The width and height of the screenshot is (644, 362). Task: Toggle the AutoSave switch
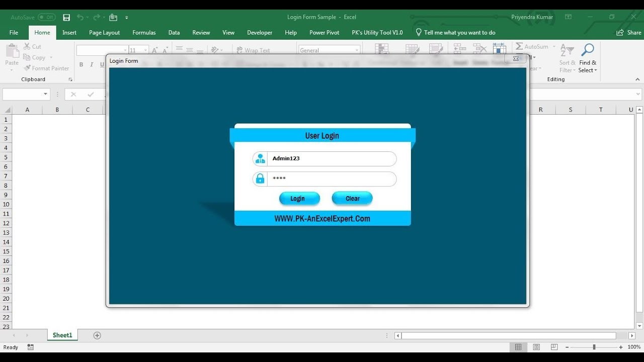coord(46,17)
